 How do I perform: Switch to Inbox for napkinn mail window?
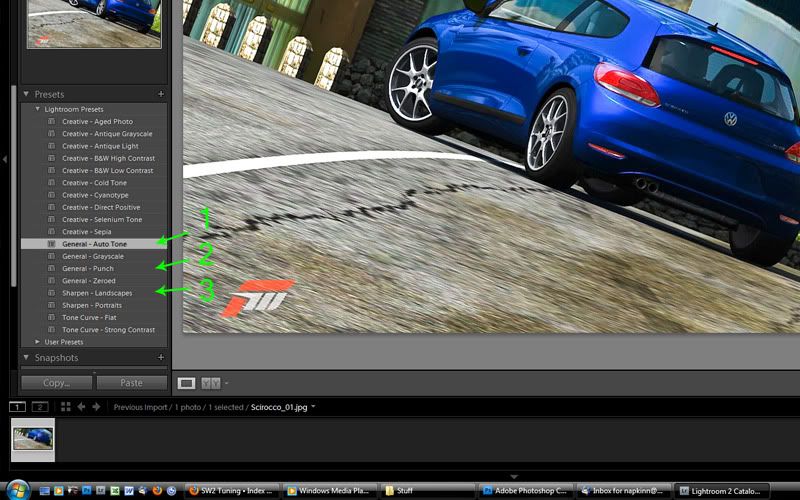pos(624,491)
